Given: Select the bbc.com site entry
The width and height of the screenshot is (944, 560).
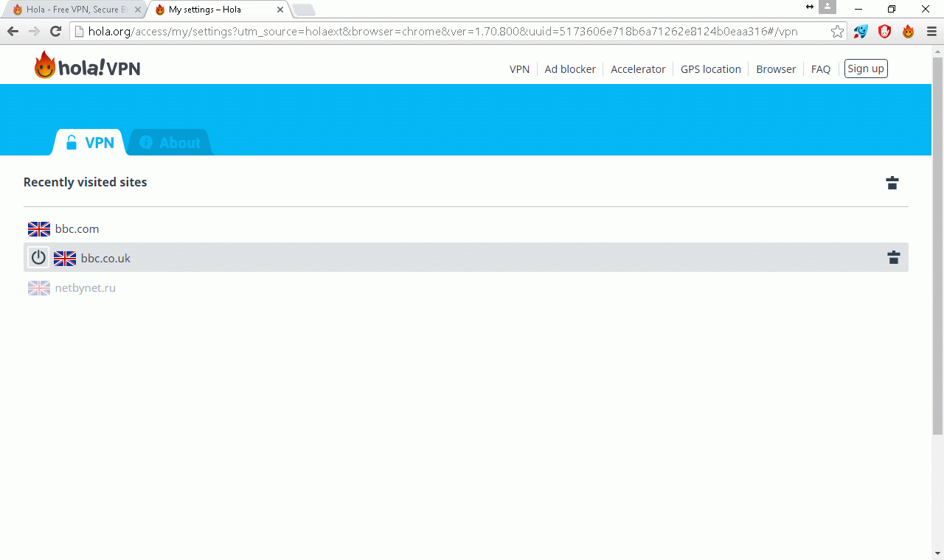Looking at the screenshot, I should pyautogui.click(x=77, y=229).
